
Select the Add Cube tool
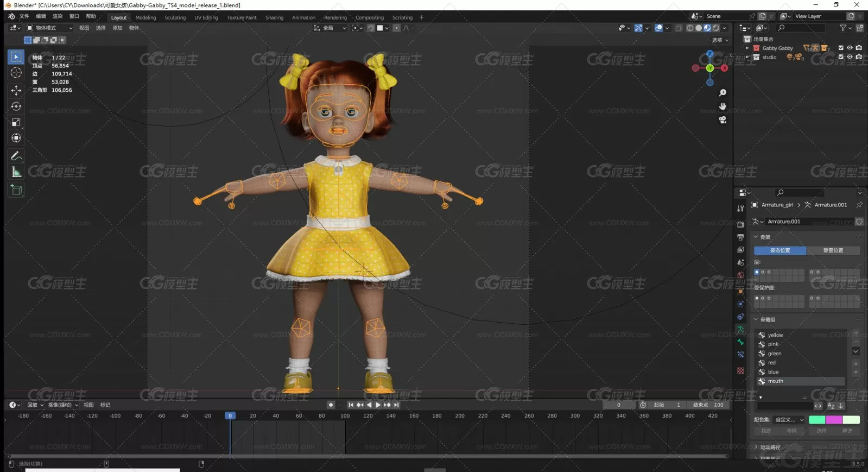[x=16, y=190]
